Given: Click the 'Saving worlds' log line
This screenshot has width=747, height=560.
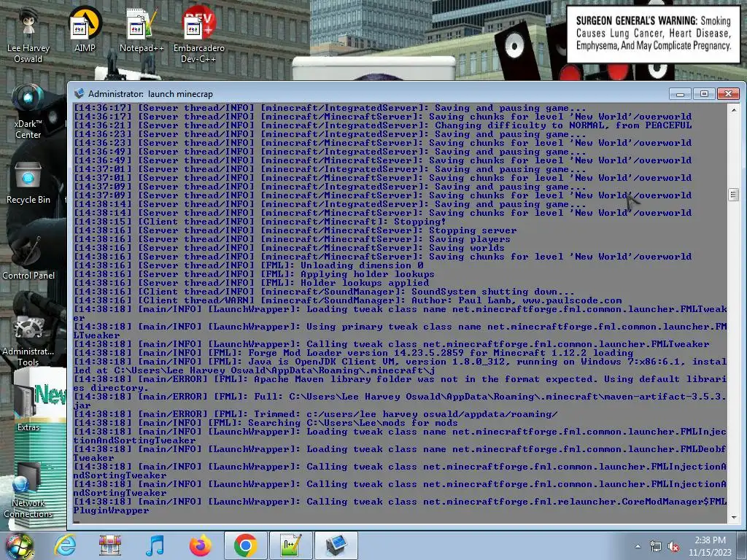Looking at the screenshot, I should tap(289, 248).
